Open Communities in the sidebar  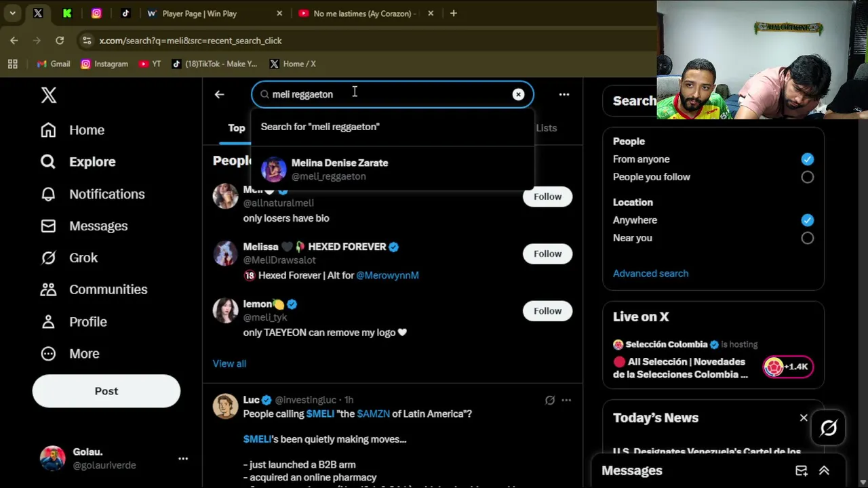click(94, 289)
